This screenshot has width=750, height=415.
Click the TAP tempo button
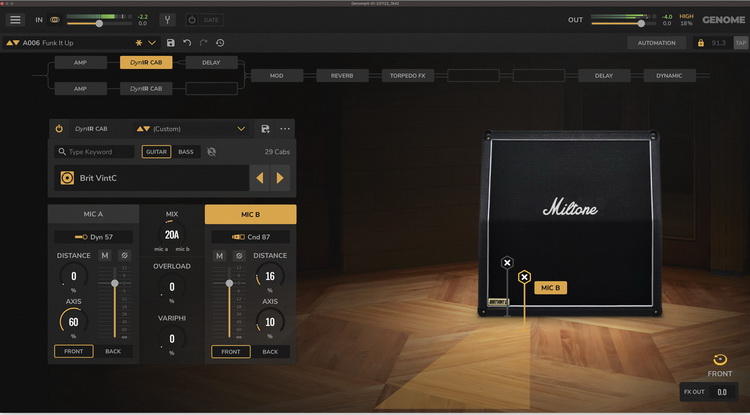pos(741,43)
